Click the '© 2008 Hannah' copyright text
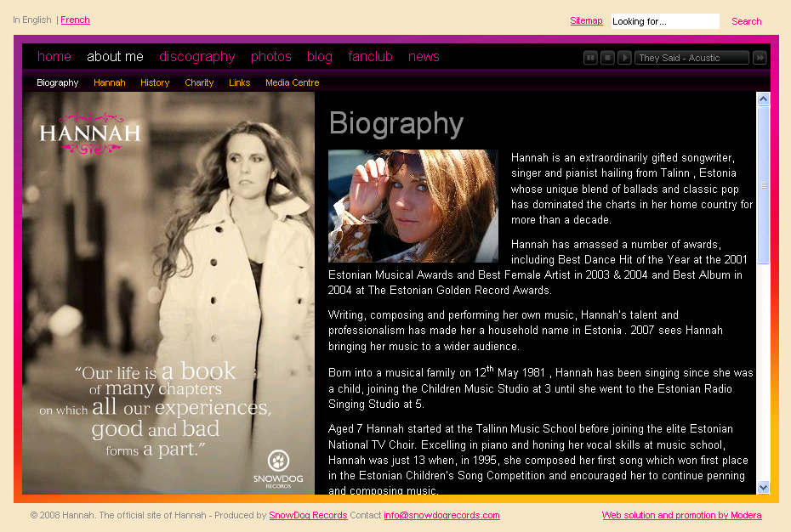This screenshot has width=791, height=532. (x=62, y=515)
